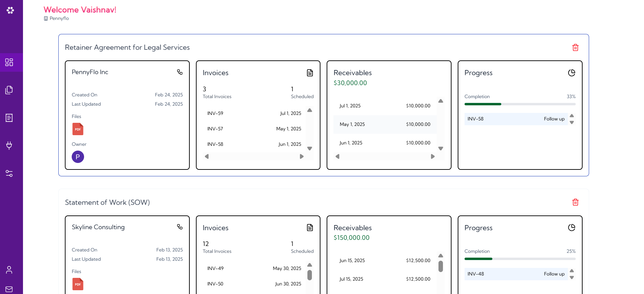
Task: Open the documents copy sidebar icon
Action: tap(9, 90)
